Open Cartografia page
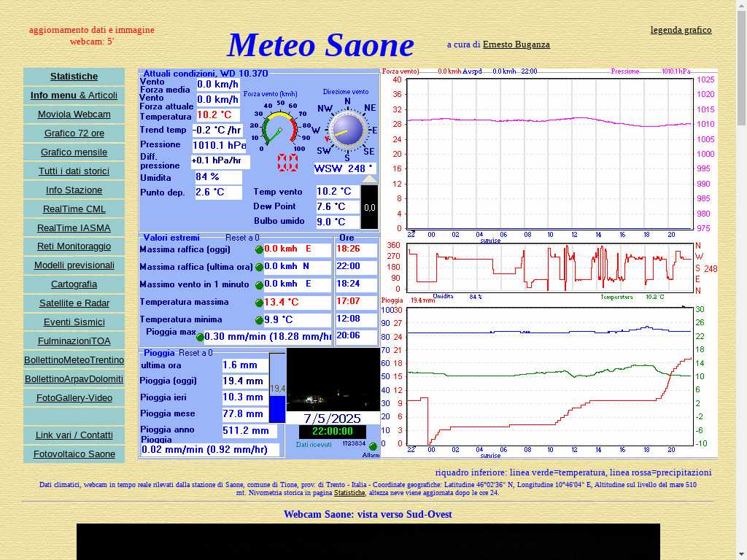This screenshot has width=747, height=560. pos(74,284)
